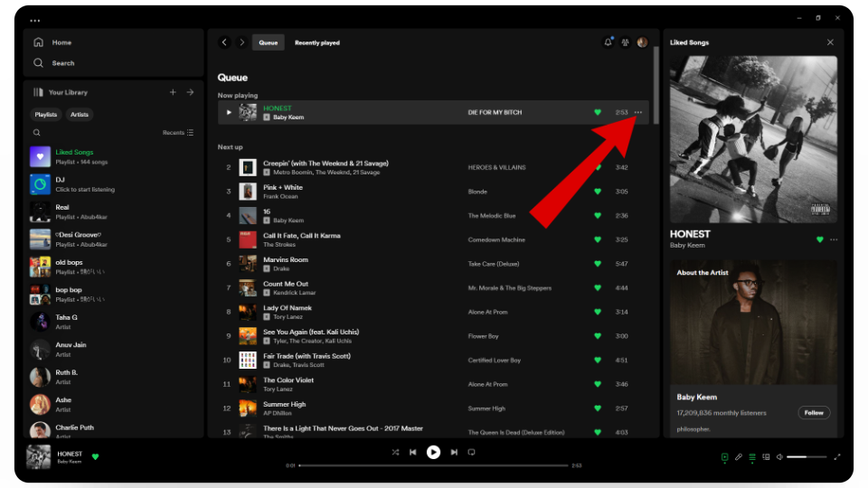
Task: Toggle shuffle playback
Action: pyautogui.click(x=395, y=452)
